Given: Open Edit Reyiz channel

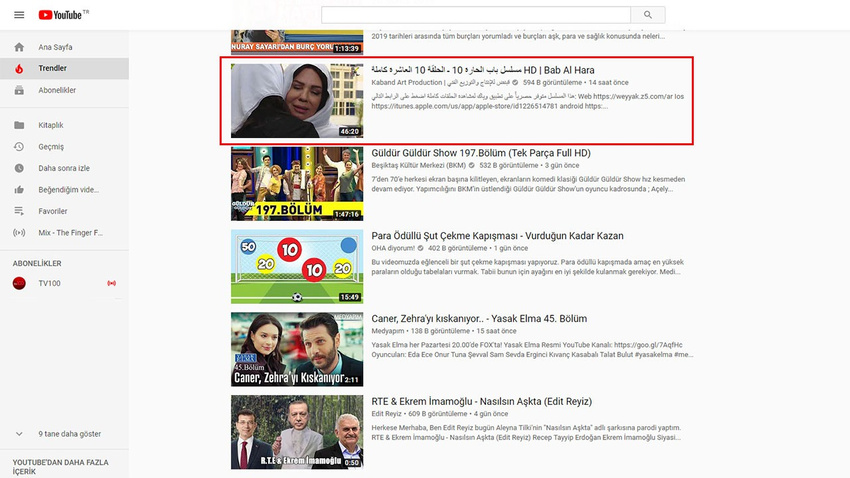Looking at the screenshot, I should point(387,414).
